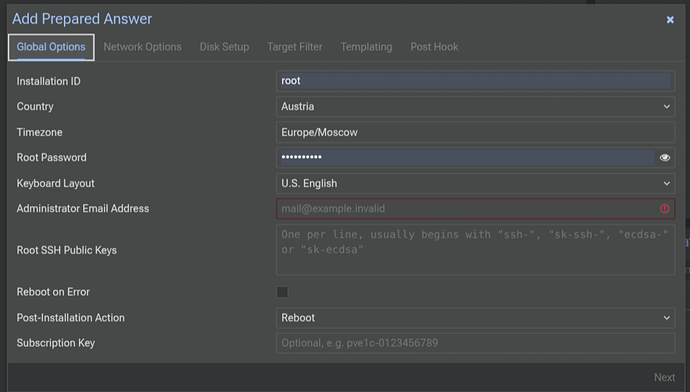
Task: Click the Subscription Key label
Action: pos(55,343)
